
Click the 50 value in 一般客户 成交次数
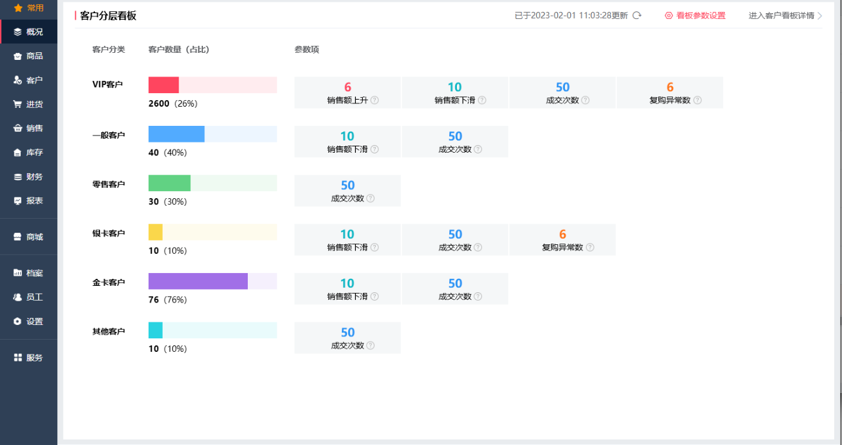coord(455,136)
